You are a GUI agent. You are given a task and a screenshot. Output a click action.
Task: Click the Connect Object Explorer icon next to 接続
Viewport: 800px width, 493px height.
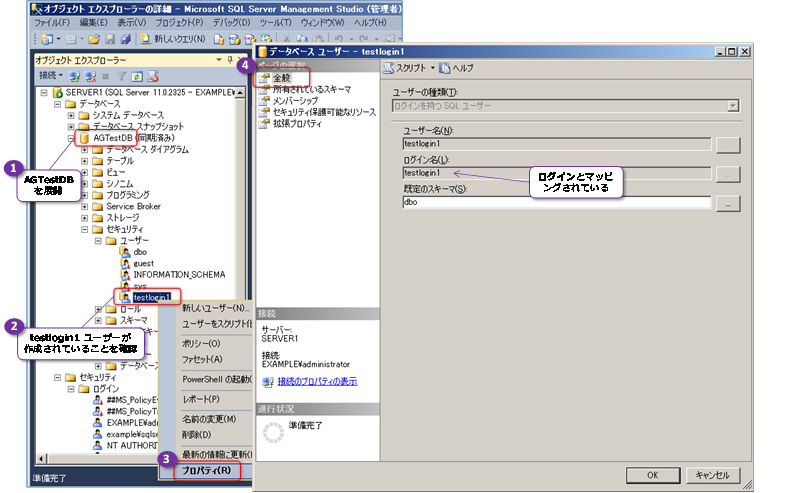[x=74, y=77]
